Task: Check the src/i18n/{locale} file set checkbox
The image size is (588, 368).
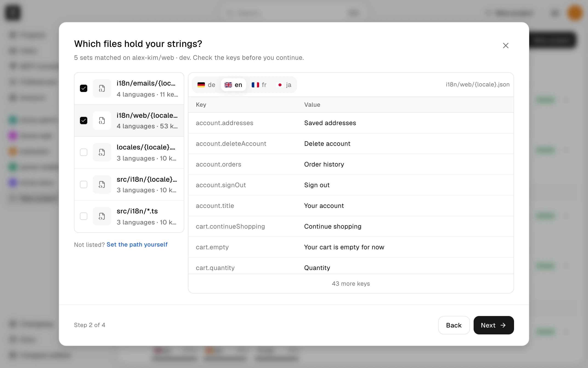Action: click(84, 184)
